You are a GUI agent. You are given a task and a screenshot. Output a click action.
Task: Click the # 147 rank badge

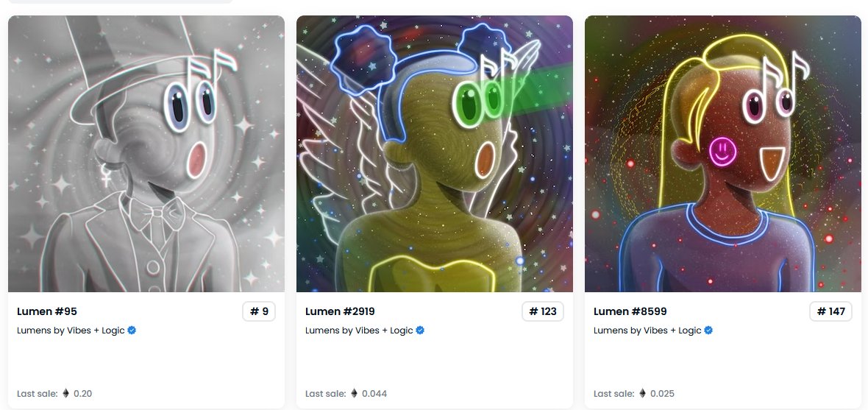point(831,311)
